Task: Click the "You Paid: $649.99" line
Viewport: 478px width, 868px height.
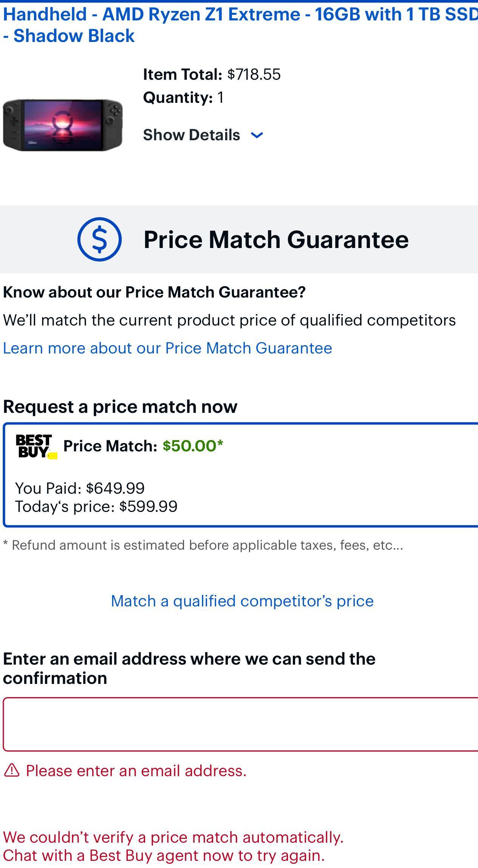Action: (80, 488)
